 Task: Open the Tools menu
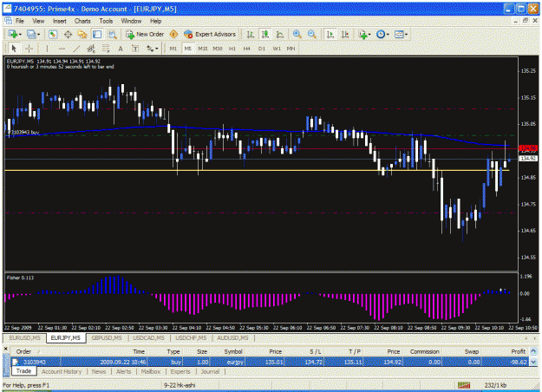tap(106, 21)
